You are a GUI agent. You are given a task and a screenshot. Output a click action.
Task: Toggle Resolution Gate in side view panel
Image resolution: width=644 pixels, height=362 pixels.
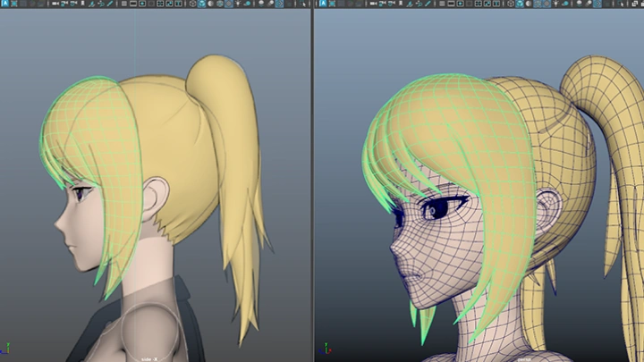click(x=142, y=4)
